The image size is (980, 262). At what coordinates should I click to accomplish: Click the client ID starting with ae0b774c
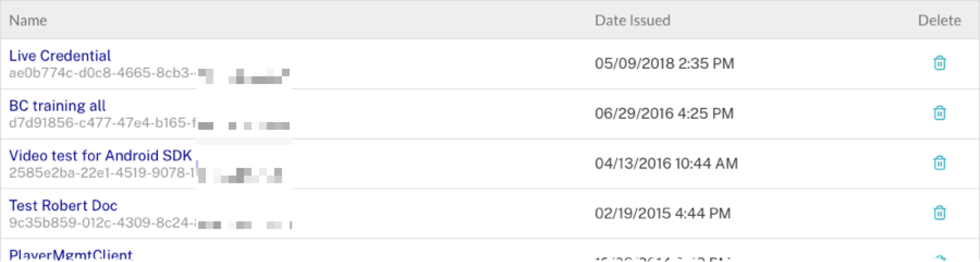pos(102,73)
